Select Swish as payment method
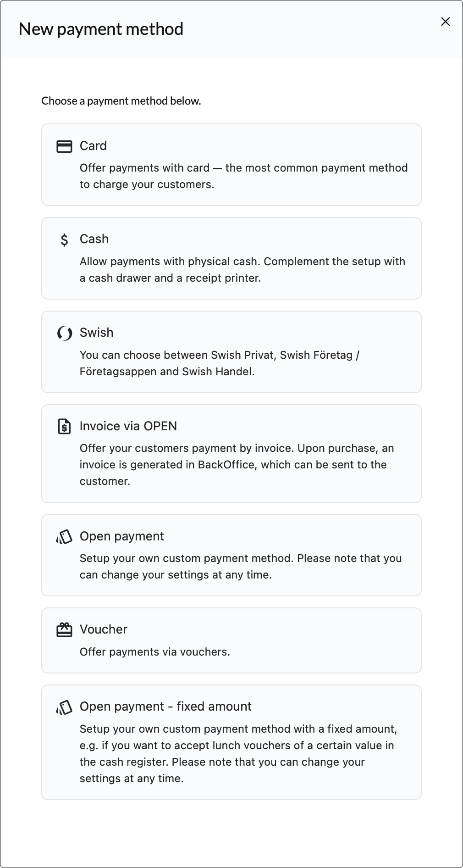 [x=96, y=333]
